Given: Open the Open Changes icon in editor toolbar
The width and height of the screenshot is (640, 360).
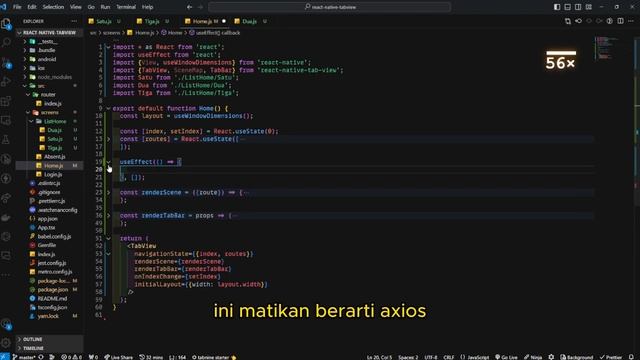Looking at the screenshot, I should (x=568, y=21).
